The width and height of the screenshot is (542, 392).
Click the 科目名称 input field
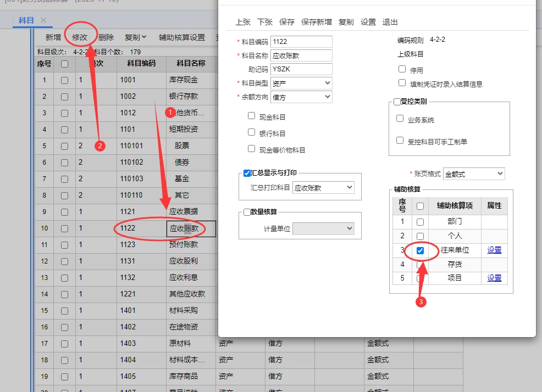tap(301, 55)
